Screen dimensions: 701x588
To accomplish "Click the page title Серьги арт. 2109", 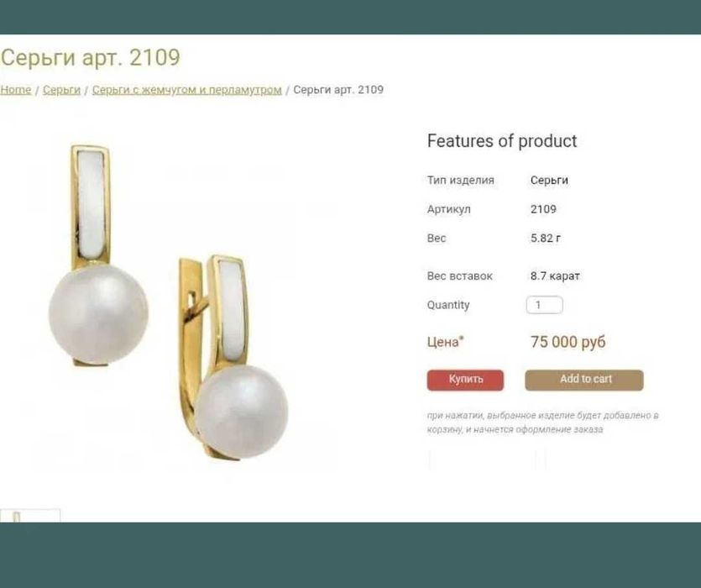I will click(91, 58).
